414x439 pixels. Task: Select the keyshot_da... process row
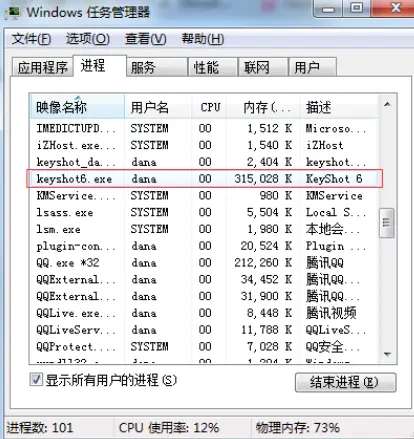[x=204, y=162]
